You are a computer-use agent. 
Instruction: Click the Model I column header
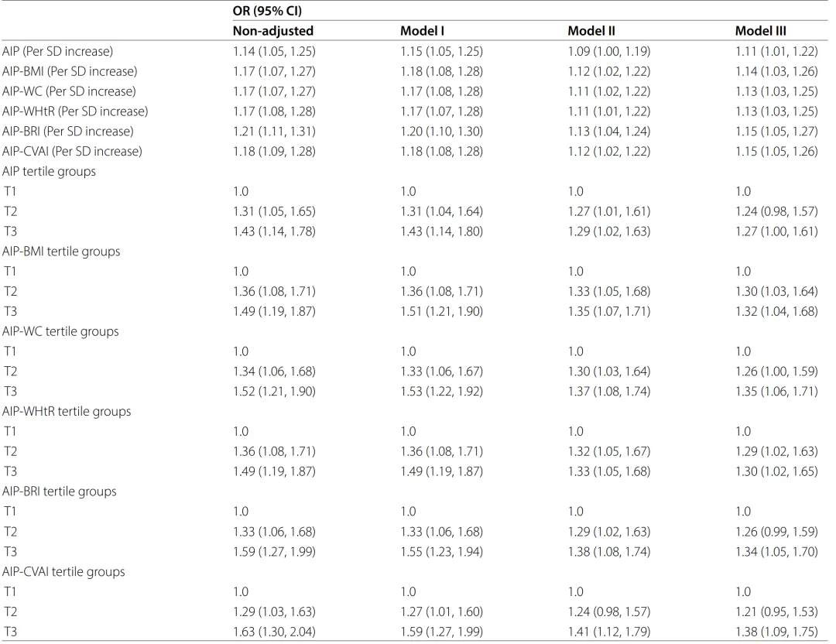pyautogui.click(x=423, y=31)
